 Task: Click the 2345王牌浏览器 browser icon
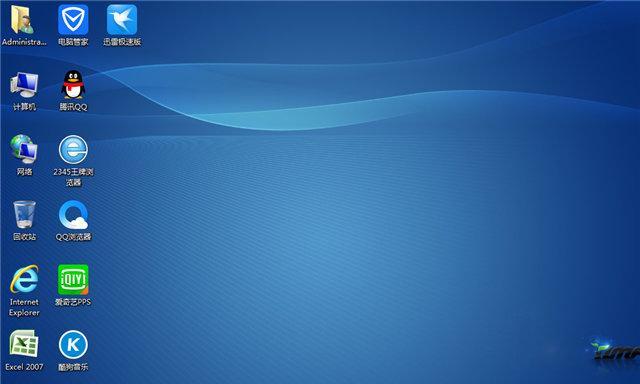tap(73, 150)
